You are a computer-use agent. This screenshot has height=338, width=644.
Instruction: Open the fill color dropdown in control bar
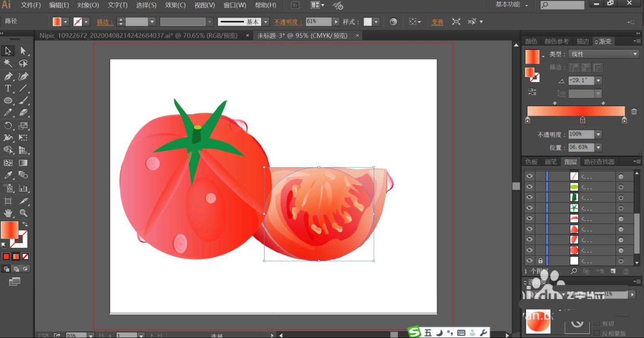[x=65, y=22]
